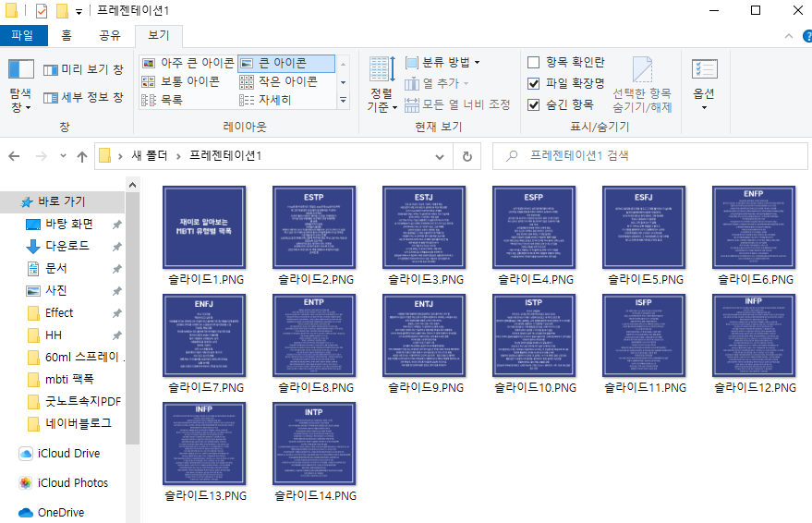The height and width of the screenshot is (523, 812).
Task: Select list (목록) layout
Action: coord(162,100)
